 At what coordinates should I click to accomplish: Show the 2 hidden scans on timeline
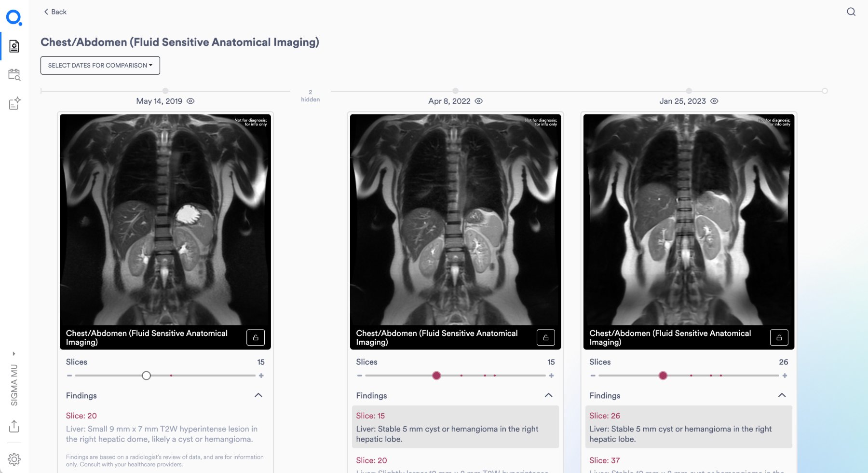point(310,96)
